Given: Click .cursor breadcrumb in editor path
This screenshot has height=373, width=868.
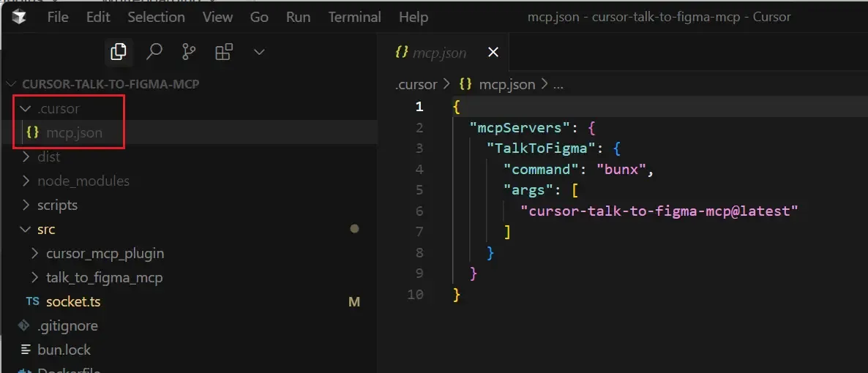Looking at the screenshot, I should point(416,84).
